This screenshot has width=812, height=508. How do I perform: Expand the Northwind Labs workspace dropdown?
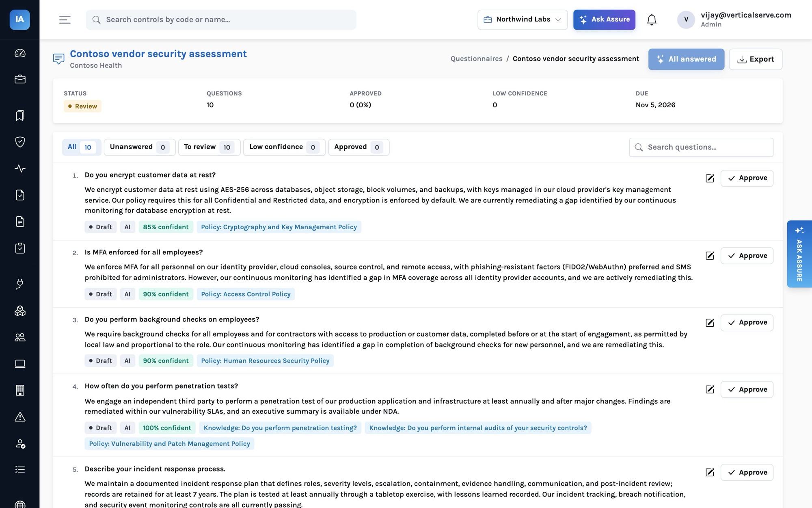tap(523, 20)
